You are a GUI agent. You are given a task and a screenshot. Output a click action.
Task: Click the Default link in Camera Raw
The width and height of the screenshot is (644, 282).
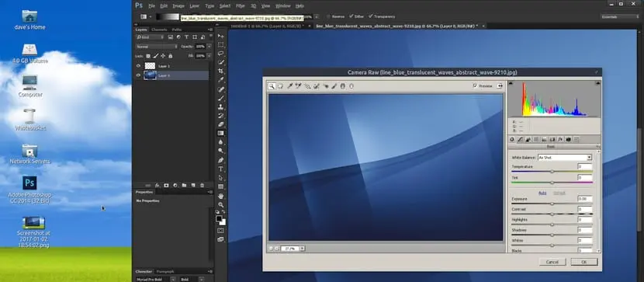pos(559,193)
